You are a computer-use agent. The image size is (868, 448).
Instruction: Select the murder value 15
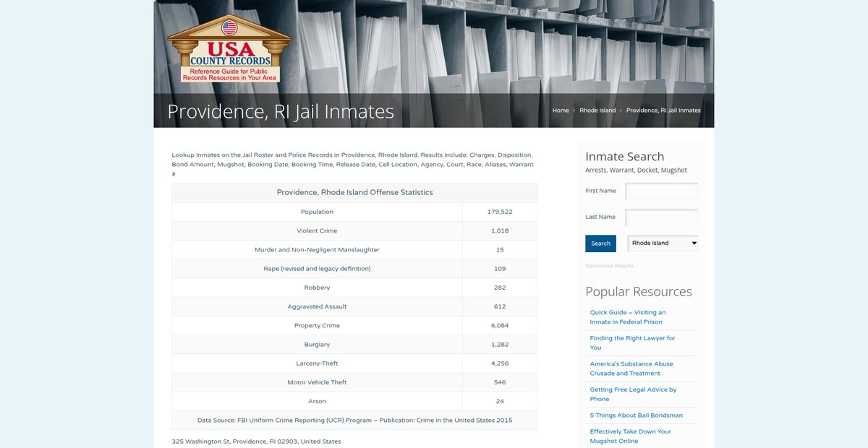coord(500,249)
